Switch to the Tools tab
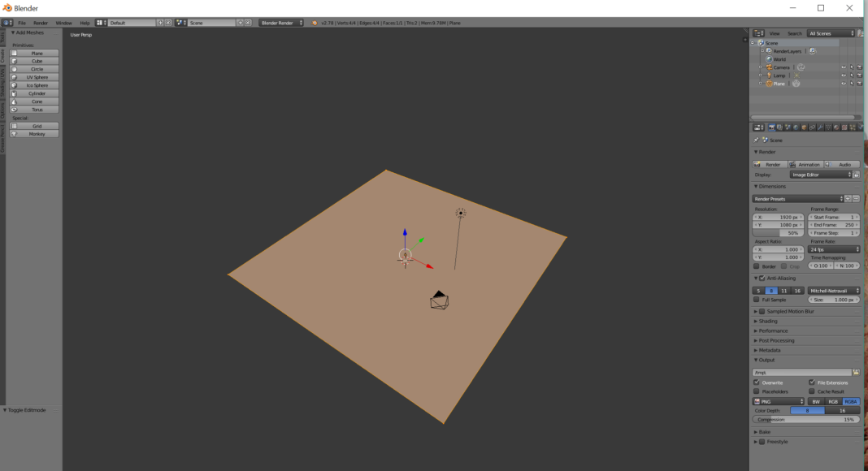 point(2,37)
